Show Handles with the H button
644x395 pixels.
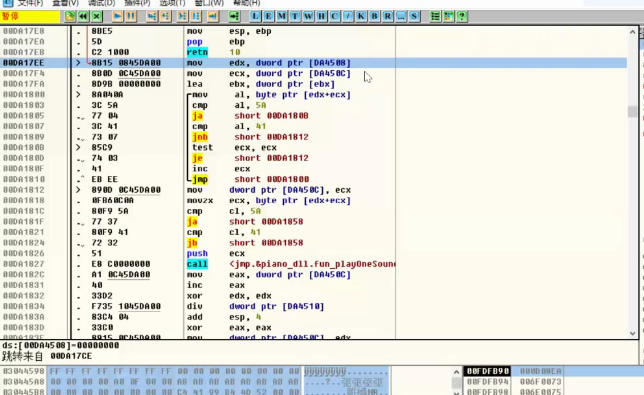click(321, 16)
